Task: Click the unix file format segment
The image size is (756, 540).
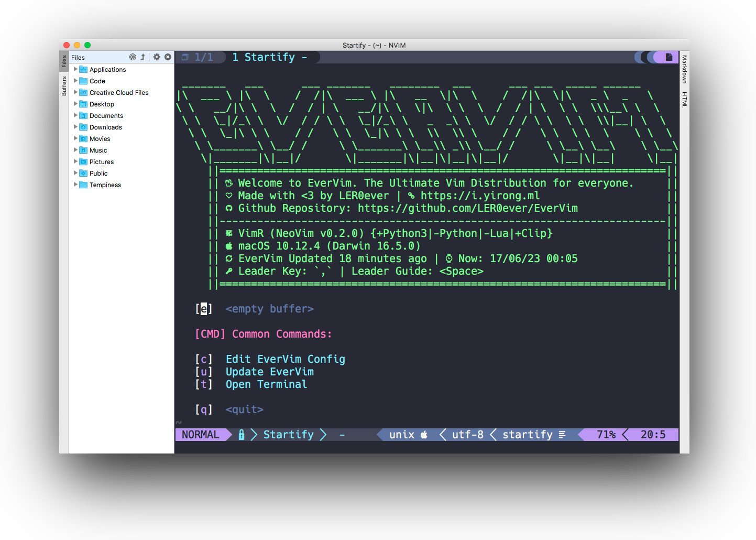Action: point(402,435)
